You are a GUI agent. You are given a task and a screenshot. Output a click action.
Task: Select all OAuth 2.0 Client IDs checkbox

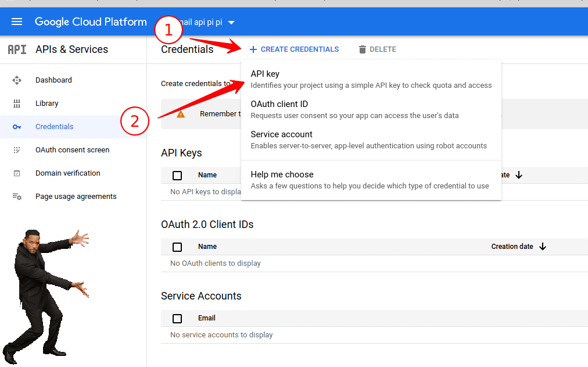177,247
